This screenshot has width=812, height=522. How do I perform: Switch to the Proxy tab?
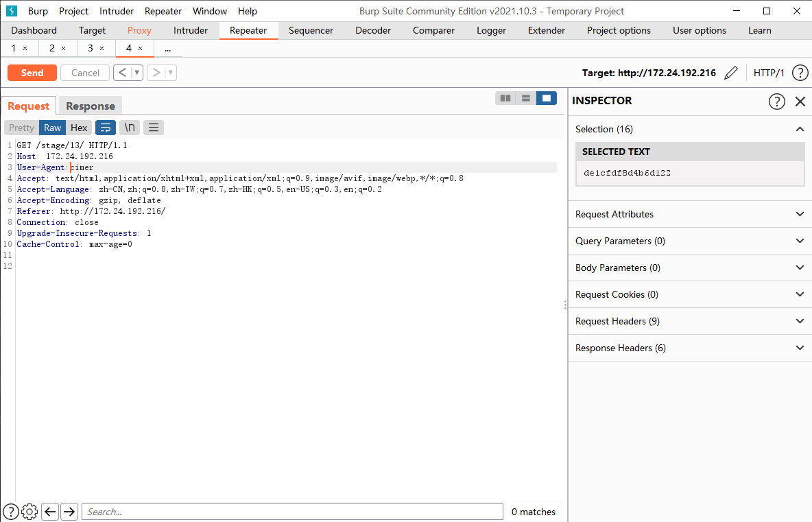(139, 31)
